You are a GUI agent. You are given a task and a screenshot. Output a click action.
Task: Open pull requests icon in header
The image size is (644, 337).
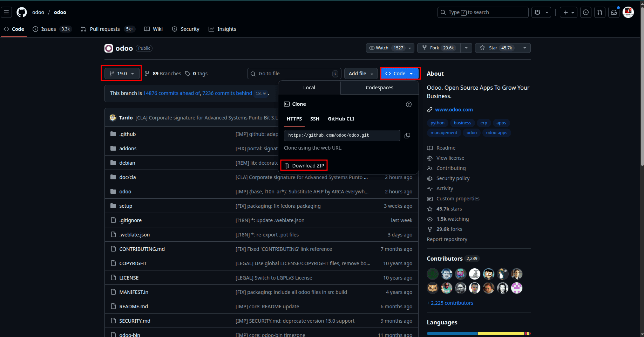tap(600, 12)
